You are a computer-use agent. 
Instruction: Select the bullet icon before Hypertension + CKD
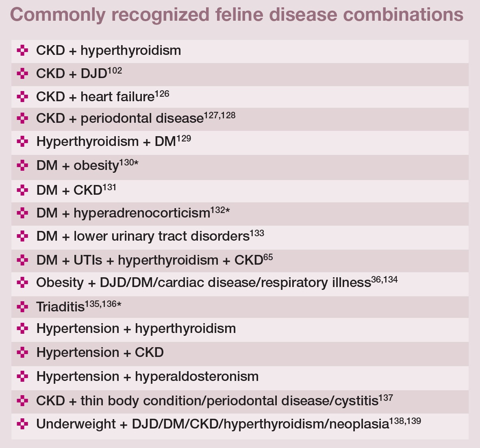[x=22, y=352]
